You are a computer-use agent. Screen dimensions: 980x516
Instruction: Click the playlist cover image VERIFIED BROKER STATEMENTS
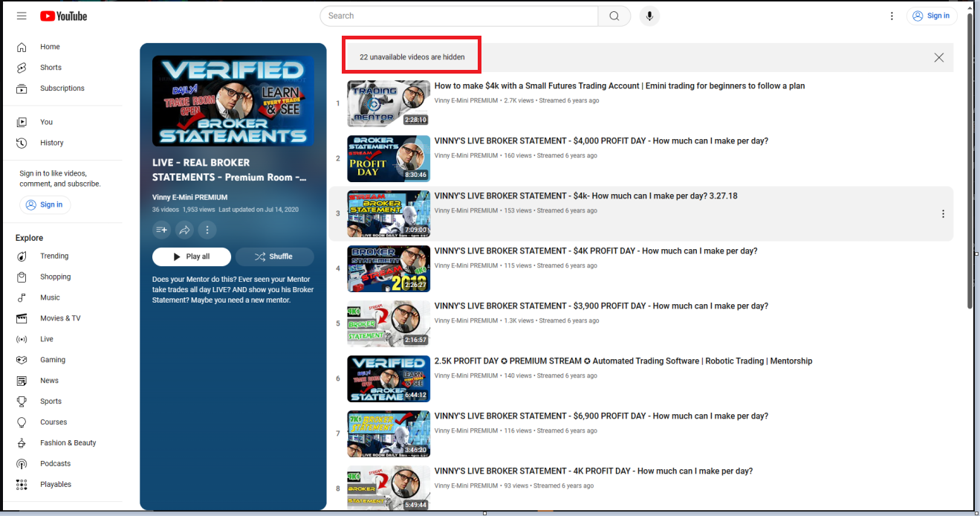(233, 100)
